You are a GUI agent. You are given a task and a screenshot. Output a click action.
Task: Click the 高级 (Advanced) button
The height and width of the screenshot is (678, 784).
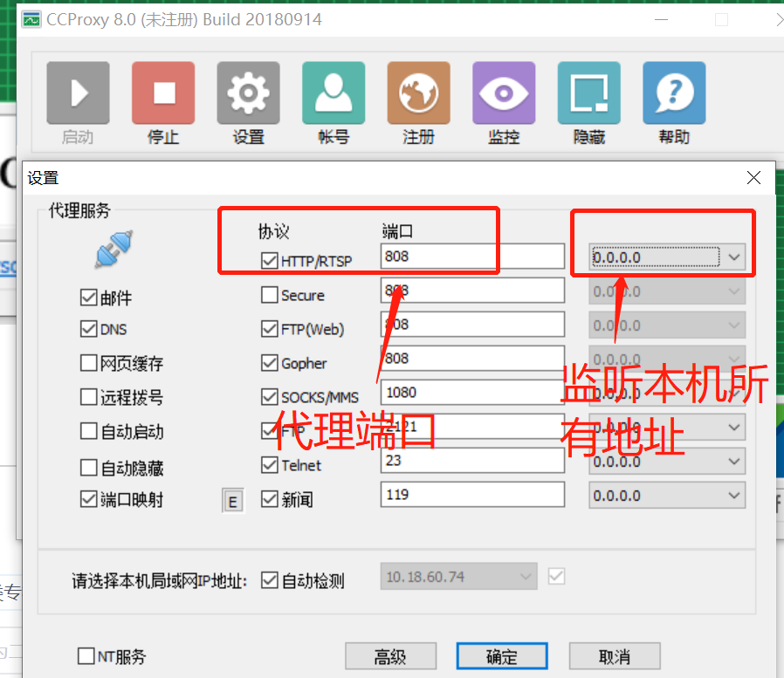point(390,656)
